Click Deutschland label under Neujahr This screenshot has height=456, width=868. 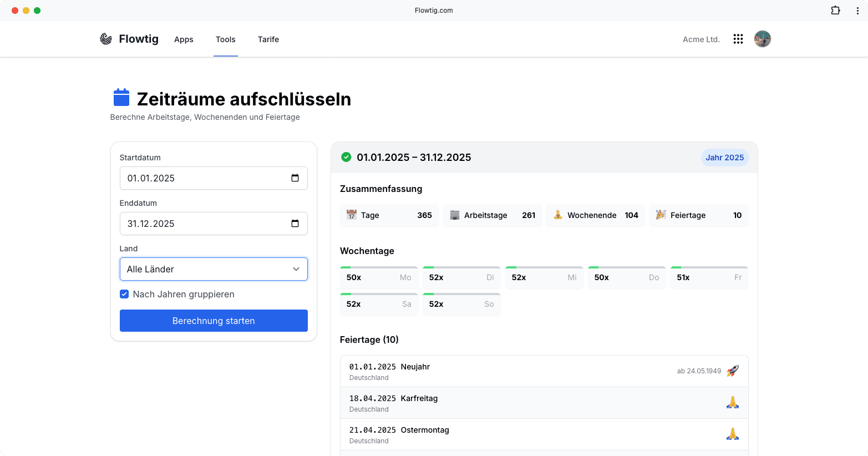pos(369,378)
